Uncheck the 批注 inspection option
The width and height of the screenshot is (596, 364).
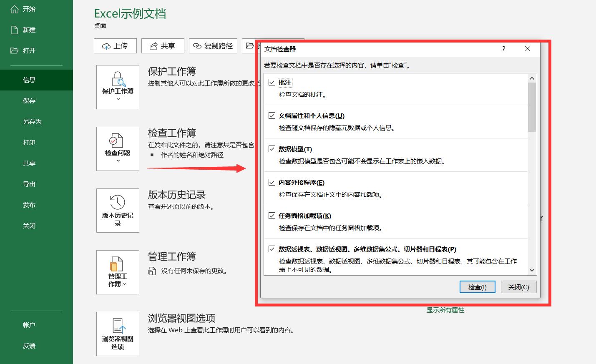tap(272, 82)
